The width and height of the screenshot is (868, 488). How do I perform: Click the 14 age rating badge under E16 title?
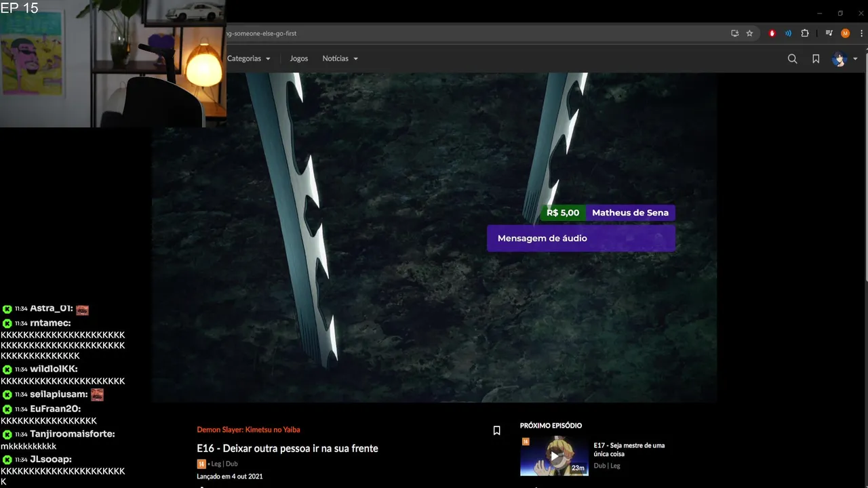coord(201,464)
